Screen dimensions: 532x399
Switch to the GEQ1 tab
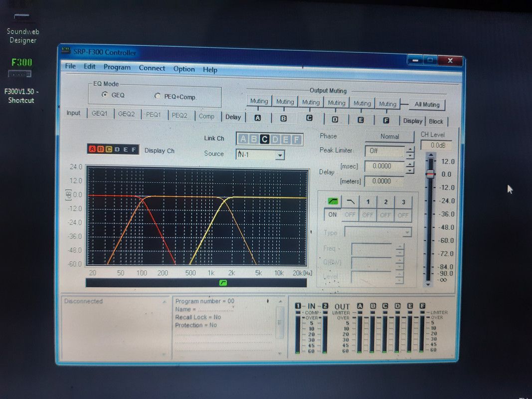(x=99, y=113)
